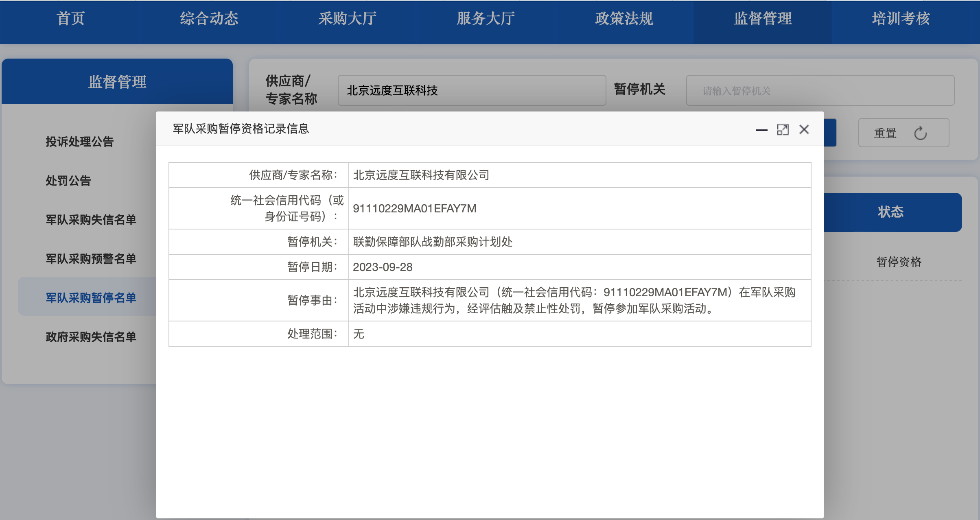The image size is (980, 520).
Task: Click the 军队采购暂停名单 sidebar item
Action: point(91,298)
